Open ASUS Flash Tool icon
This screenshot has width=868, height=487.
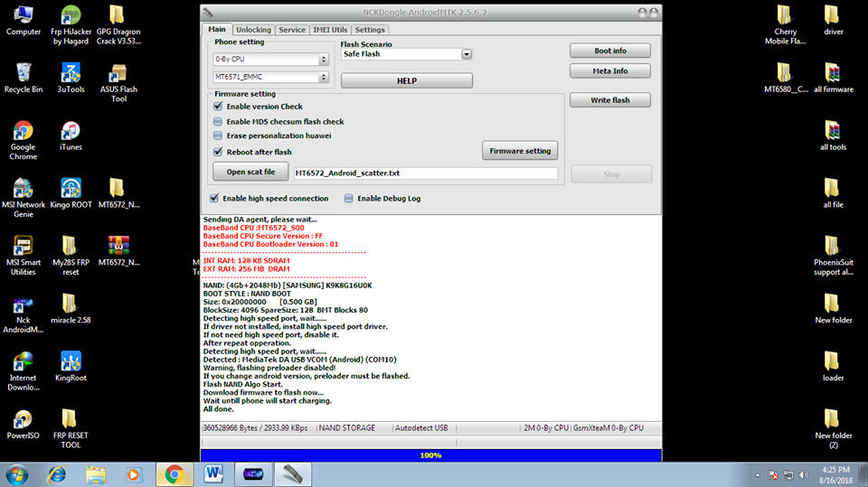118,83
